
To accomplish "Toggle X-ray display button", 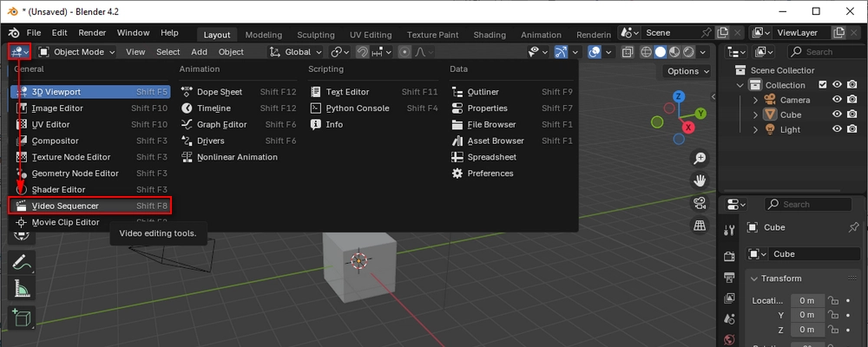I will point(628,52).
